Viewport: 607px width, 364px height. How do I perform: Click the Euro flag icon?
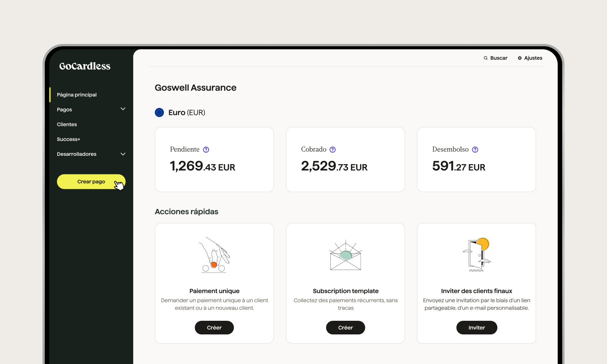[159, 113]
